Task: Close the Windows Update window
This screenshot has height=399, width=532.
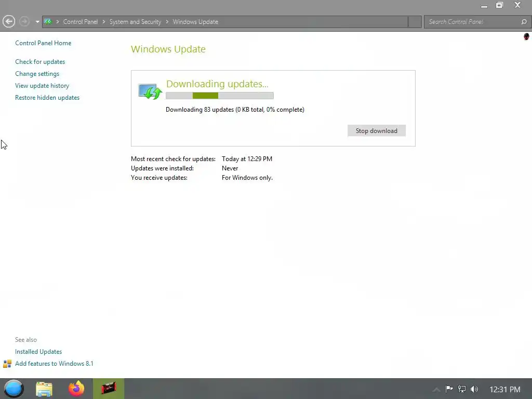Action: coord(517,5)
